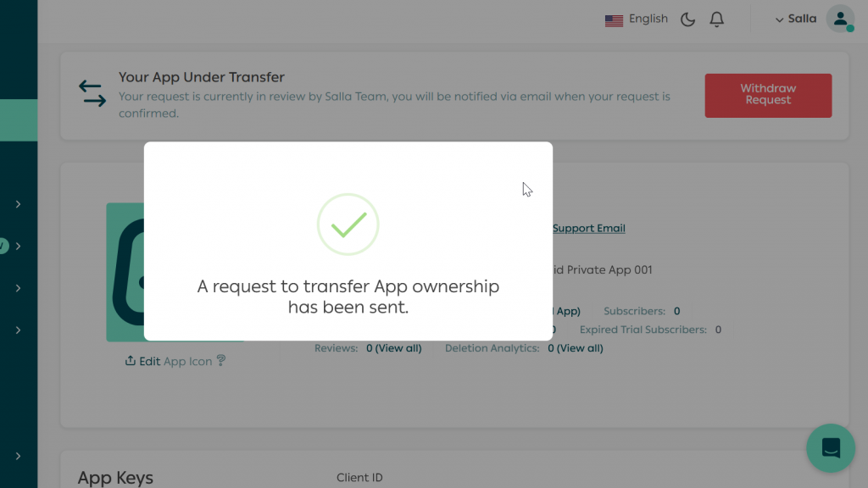Open the live chat support widget
Image resolution: width=868 pixels, height=488 pixels.
tap(830, 448)
